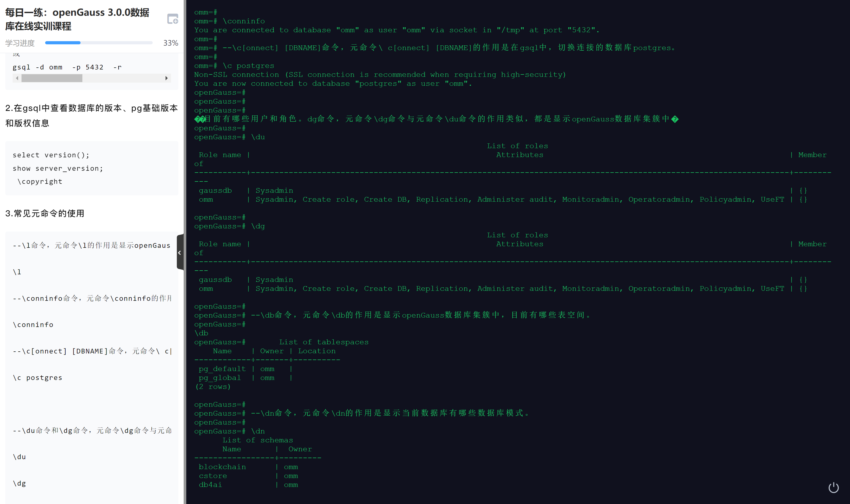Screen dimensions: 850x504
Task: Click the \dg command in left panel
Action: coord(19,483)
